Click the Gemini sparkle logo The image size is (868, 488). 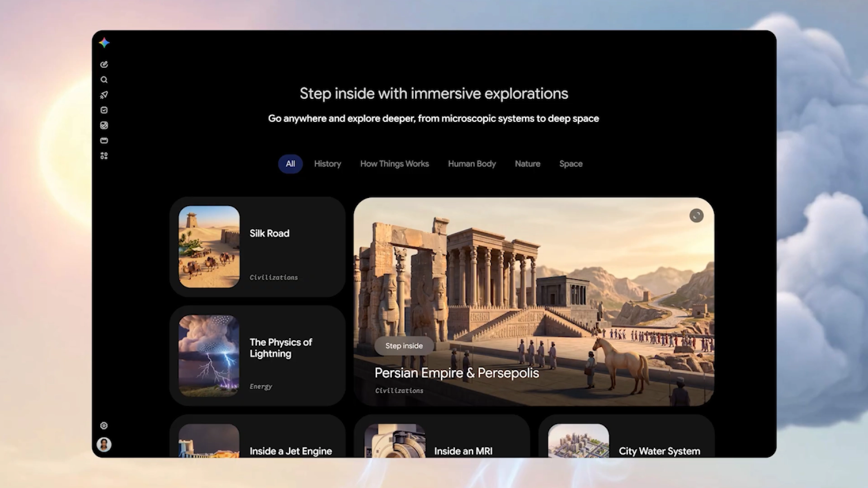pos(104,42)
